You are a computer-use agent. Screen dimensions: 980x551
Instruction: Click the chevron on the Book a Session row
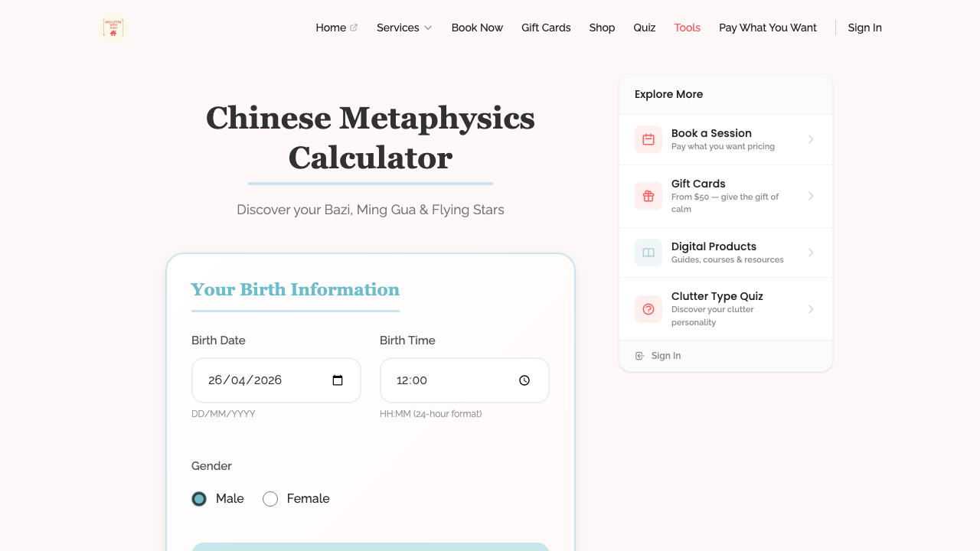coord(811,139)
